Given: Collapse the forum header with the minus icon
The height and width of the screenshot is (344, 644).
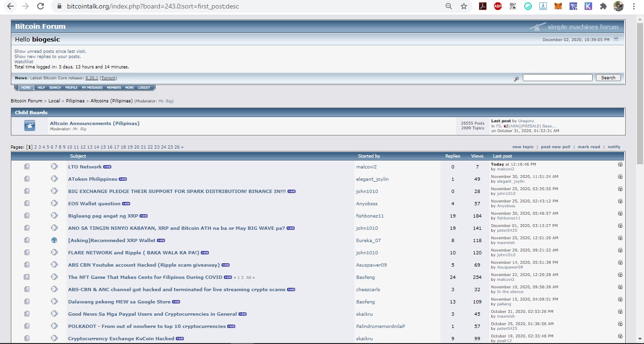Looking at the screenshot, I should (616, 39).
